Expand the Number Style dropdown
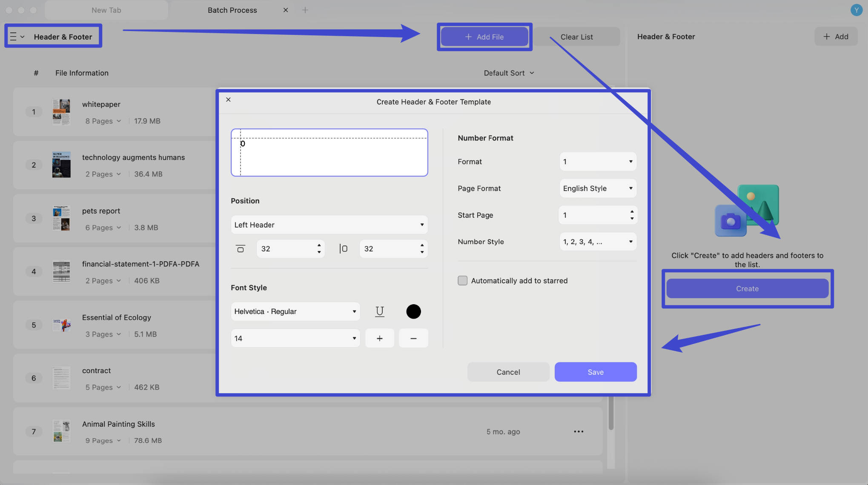868x485 pixels. [598, 242]
